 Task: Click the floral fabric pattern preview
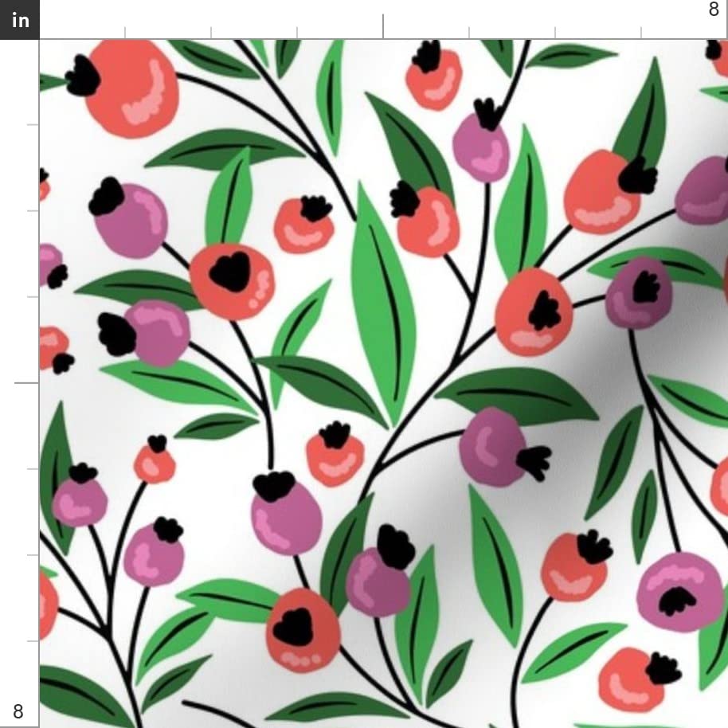[383, 383]
